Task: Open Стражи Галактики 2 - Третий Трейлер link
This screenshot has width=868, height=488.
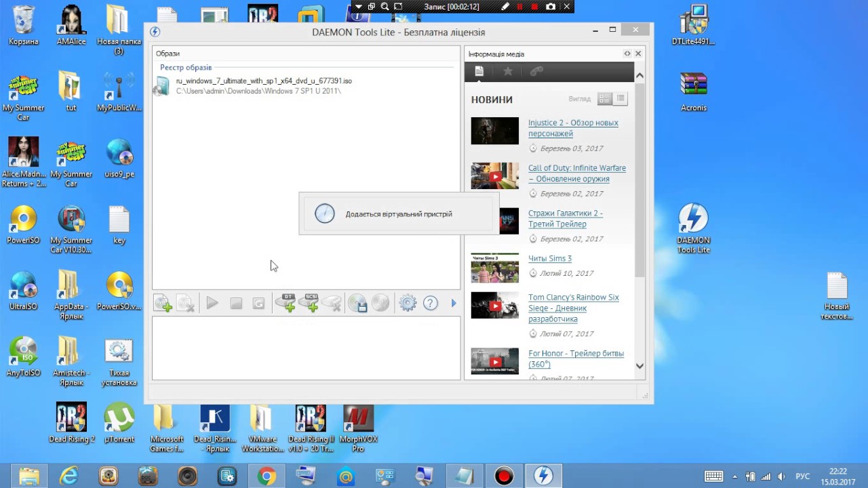Action: 566,218
